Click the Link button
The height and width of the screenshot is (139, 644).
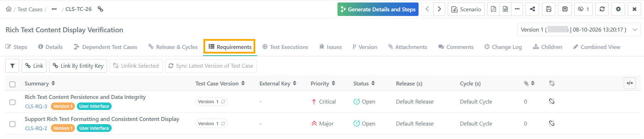34,66
